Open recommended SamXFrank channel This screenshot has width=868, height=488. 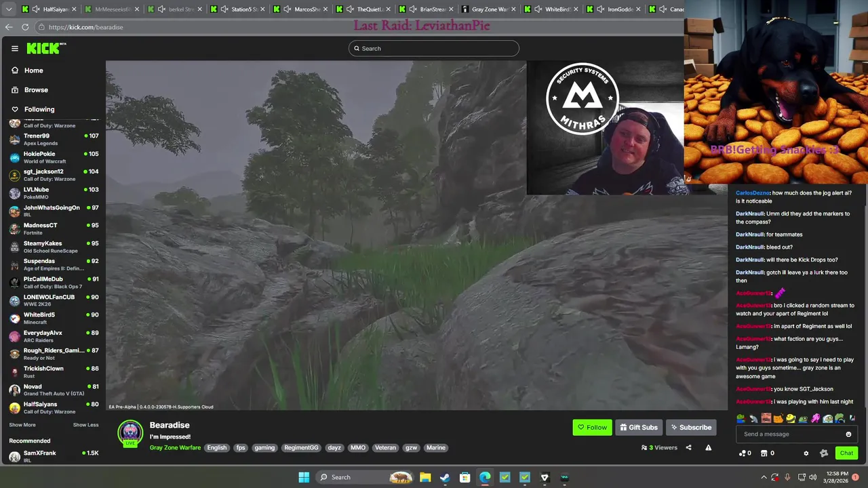(x=53, y=456)
